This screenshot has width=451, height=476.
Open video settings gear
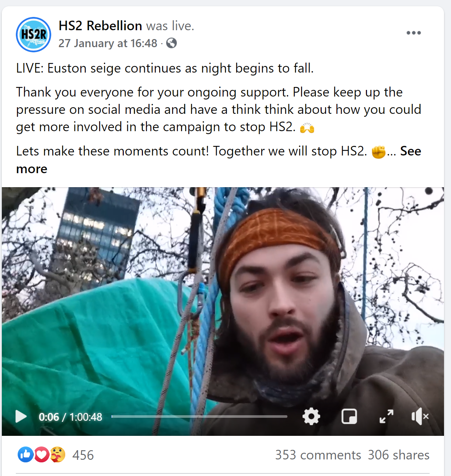point(311,417)
